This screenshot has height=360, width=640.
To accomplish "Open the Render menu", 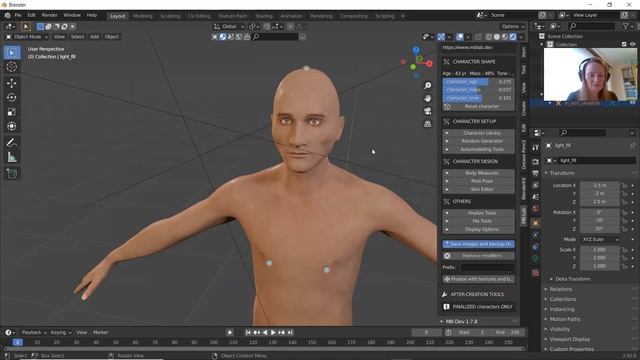I will point(49,15).
